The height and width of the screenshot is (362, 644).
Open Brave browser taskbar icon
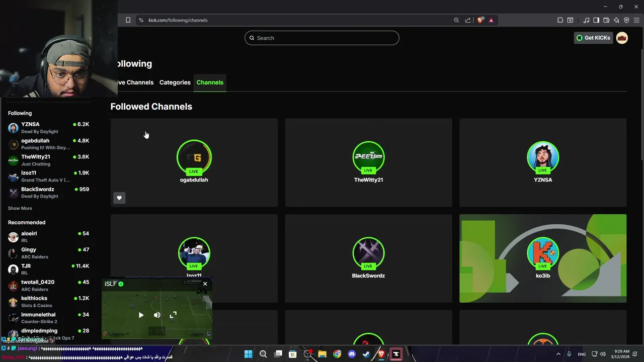point(381,354)
